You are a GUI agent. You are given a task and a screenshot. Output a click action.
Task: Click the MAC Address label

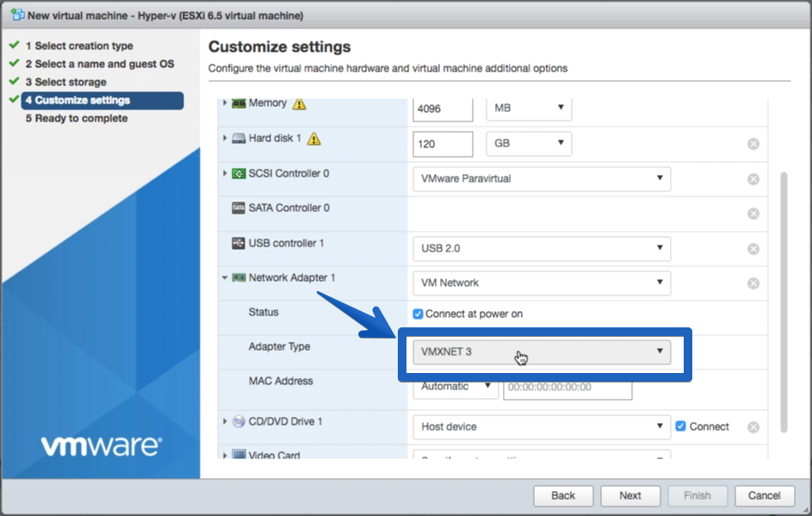[281, 381]
